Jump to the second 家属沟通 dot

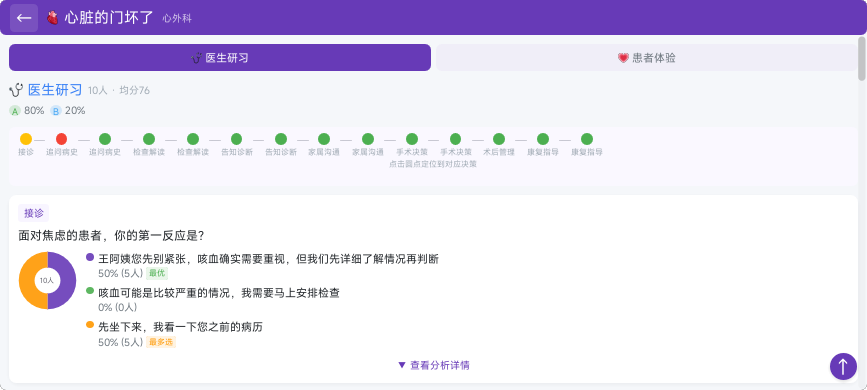pos(368,139)
